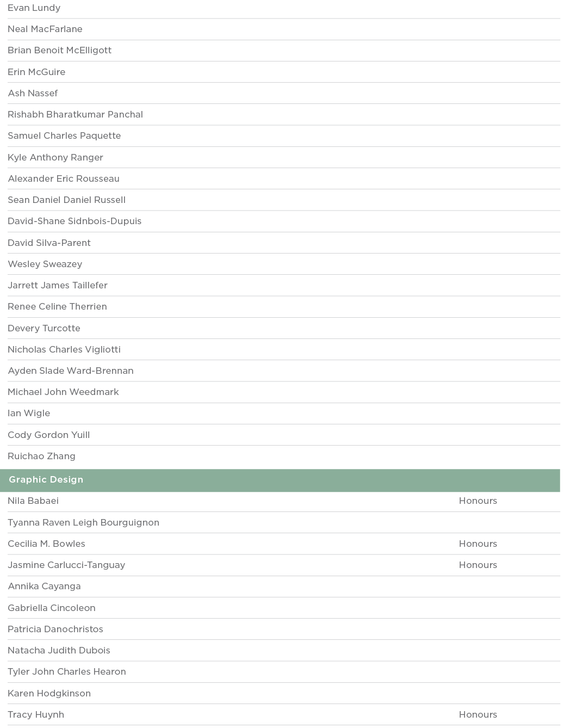This screenshot has width=564, height=728.
Task: Click Honours label beside Nila Babaei
Action: tap(478, 501)
